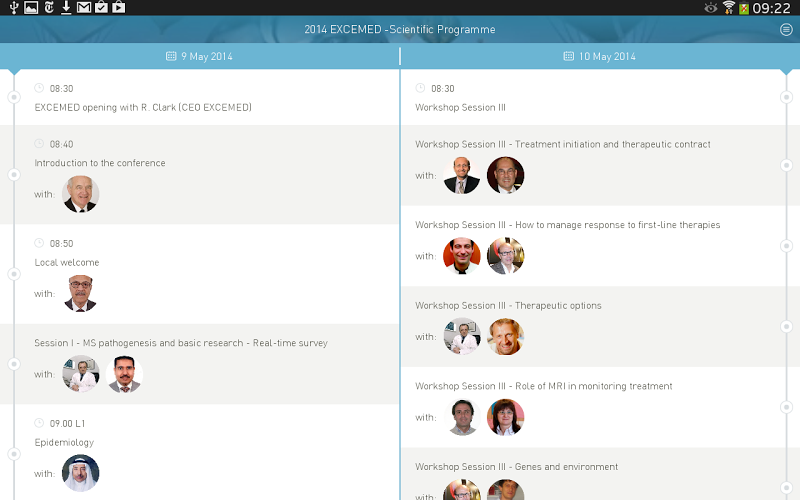Tap timeline marker beside Local welcome
The width and height of the screenshot is (800, 500).
click(x=14, y=274)
